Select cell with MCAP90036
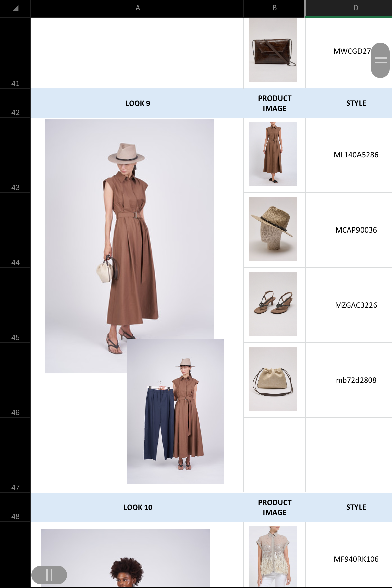Viewport: 392px width, 588px height. click(x=349, y=230)
